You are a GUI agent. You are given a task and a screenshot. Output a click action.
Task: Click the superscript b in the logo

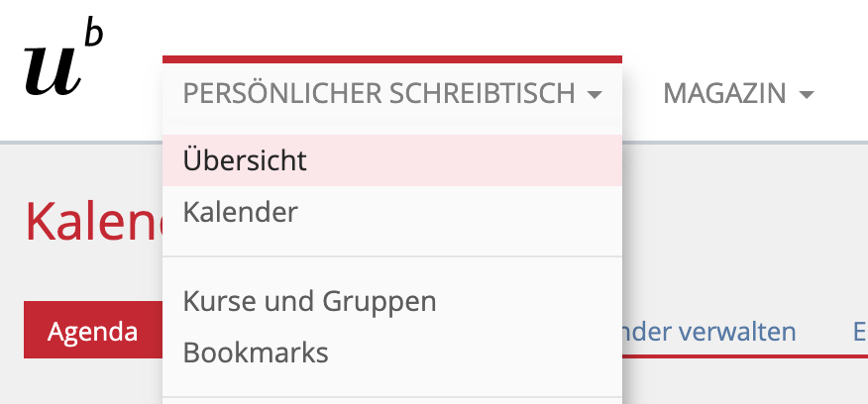93,35
